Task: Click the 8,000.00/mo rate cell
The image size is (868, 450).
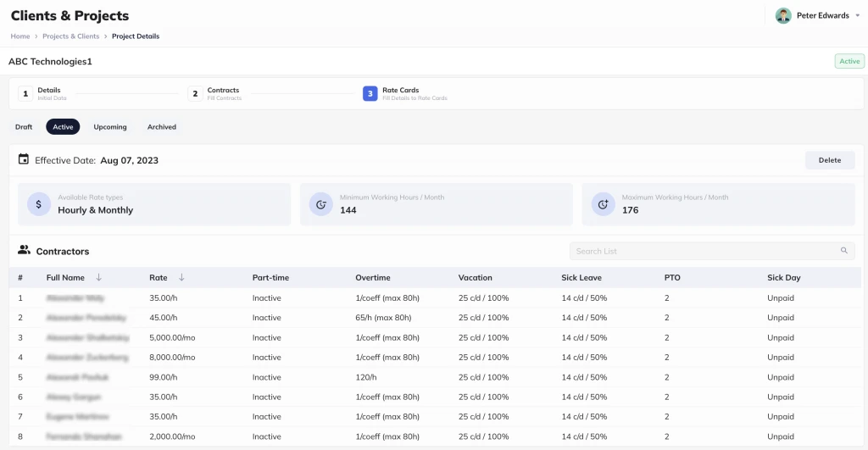Action: 172,357
